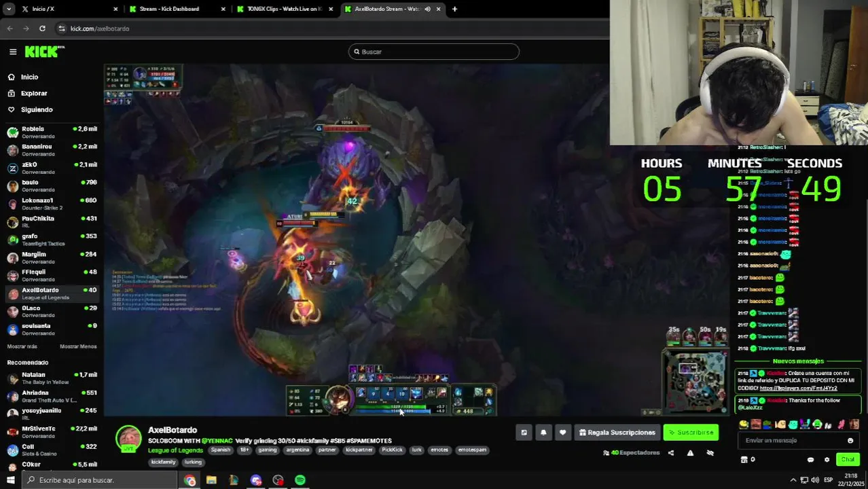Jump to Nuevos mensajes in chat
This screenshot has width=868, height=489.
[x=798, y=361]
